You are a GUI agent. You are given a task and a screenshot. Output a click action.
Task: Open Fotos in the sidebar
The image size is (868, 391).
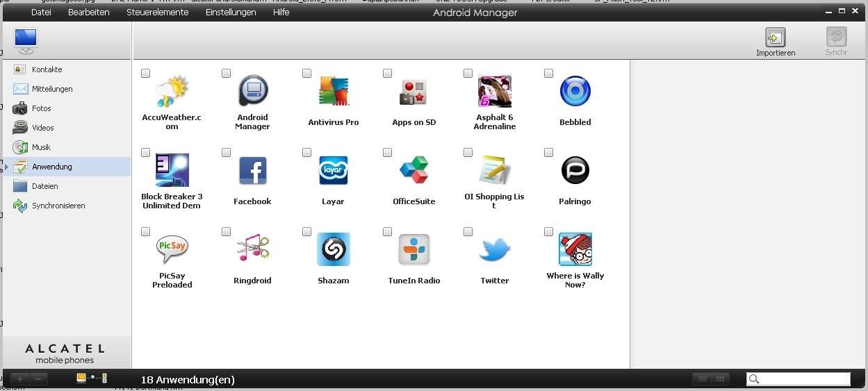pyautogui.click(x=67, y=108)
